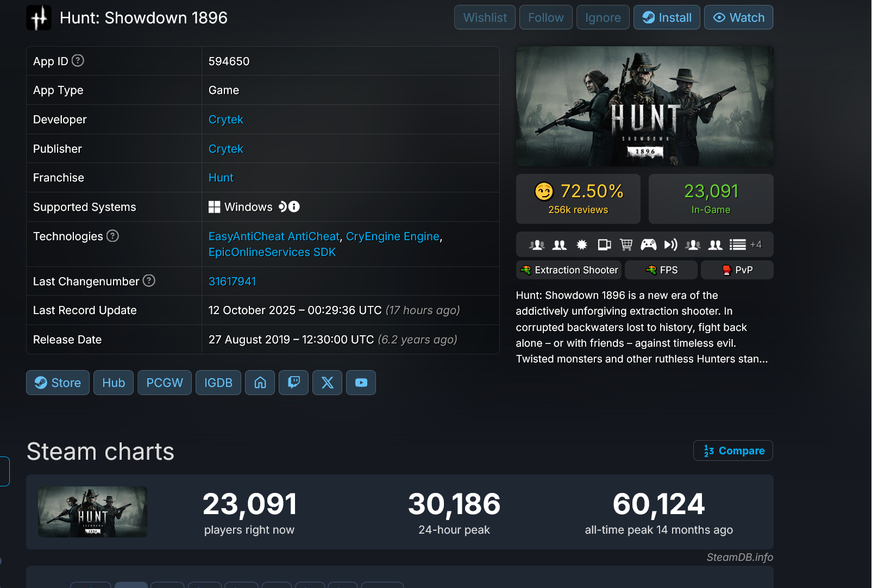This screenshot has height=588, width=872.
Task: Open the Technologies help question mark
Action: (x=112, y=236)
